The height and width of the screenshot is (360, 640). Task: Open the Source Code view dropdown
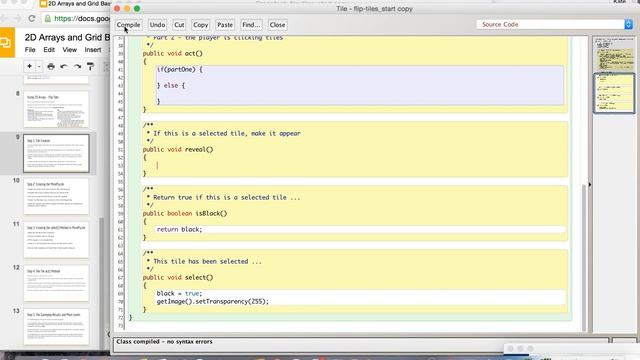[x=554, y=24]
